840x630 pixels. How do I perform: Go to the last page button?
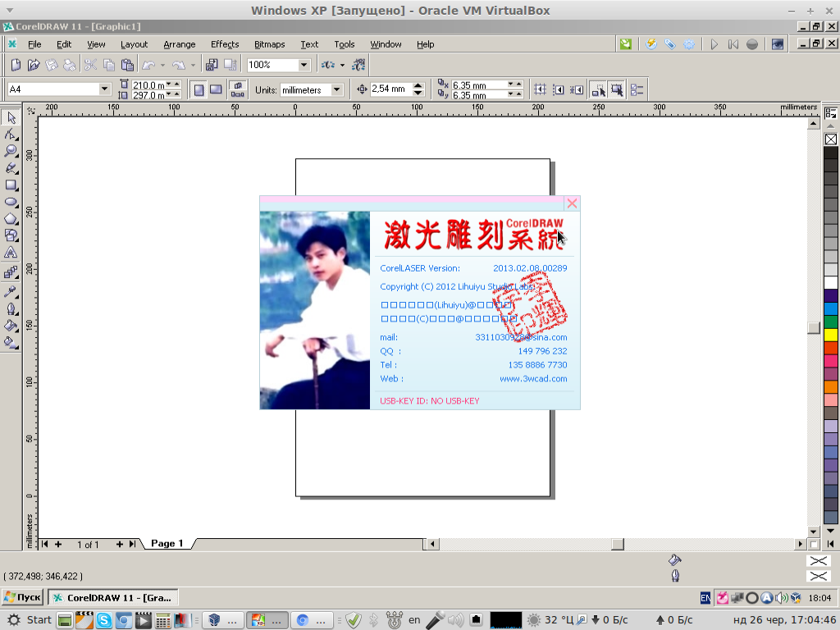(x=132, y=544)
